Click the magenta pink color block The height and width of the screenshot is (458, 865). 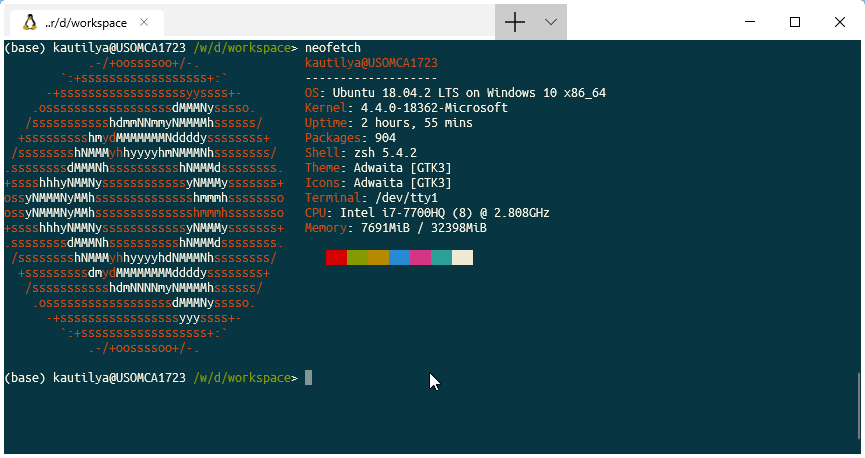tap(420, 258)
